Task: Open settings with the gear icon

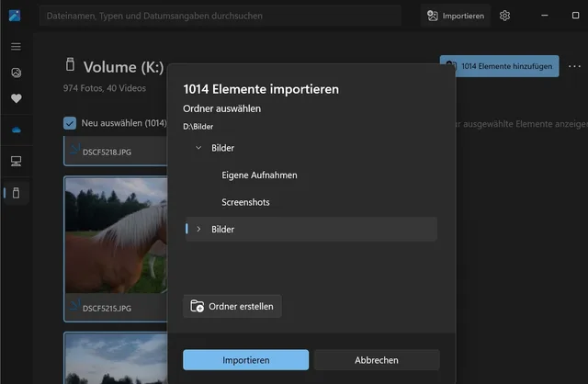Action: click(x=504, y=16)
